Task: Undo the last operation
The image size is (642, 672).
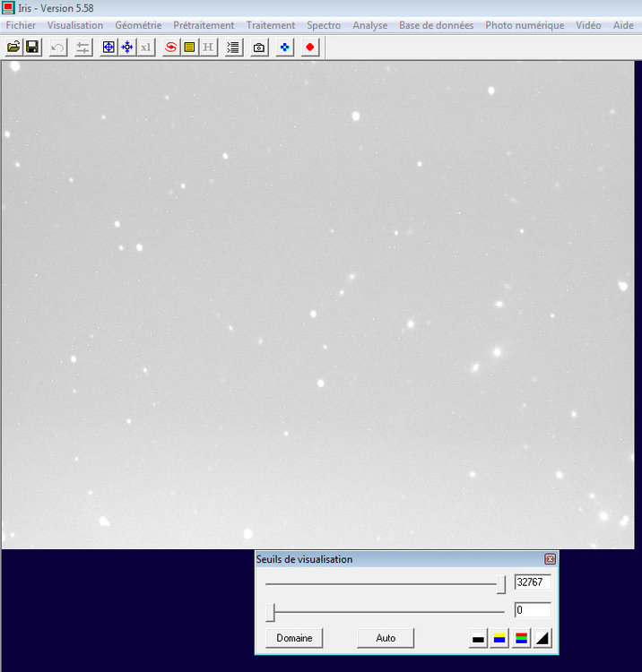Action: [x=57, y=47]
